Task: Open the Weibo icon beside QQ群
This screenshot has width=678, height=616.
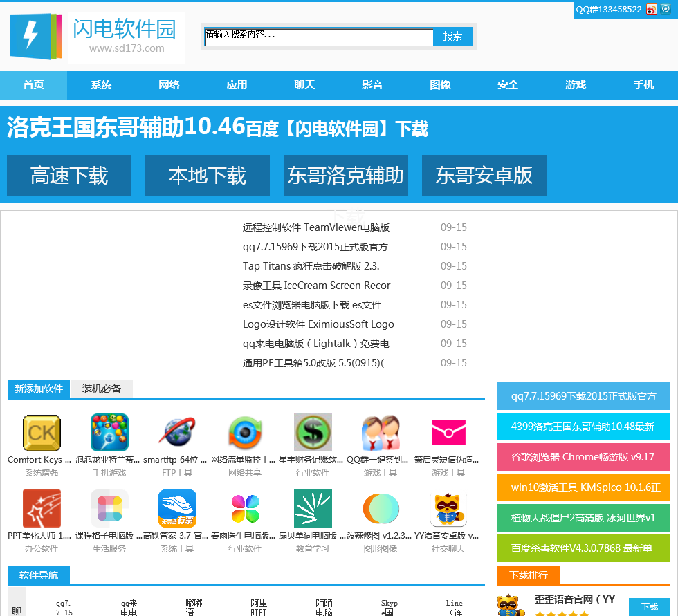Action: 651,9
